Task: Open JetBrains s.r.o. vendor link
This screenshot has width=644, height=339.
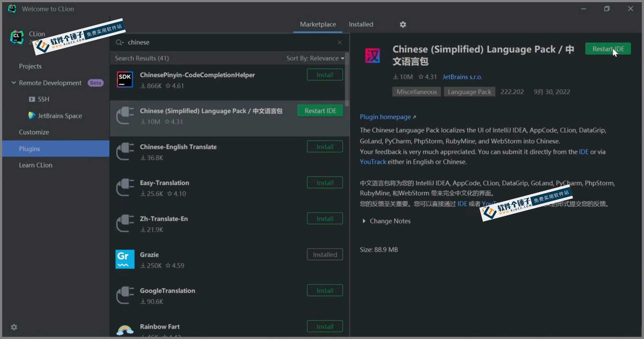Action: (x=462, y=77)
